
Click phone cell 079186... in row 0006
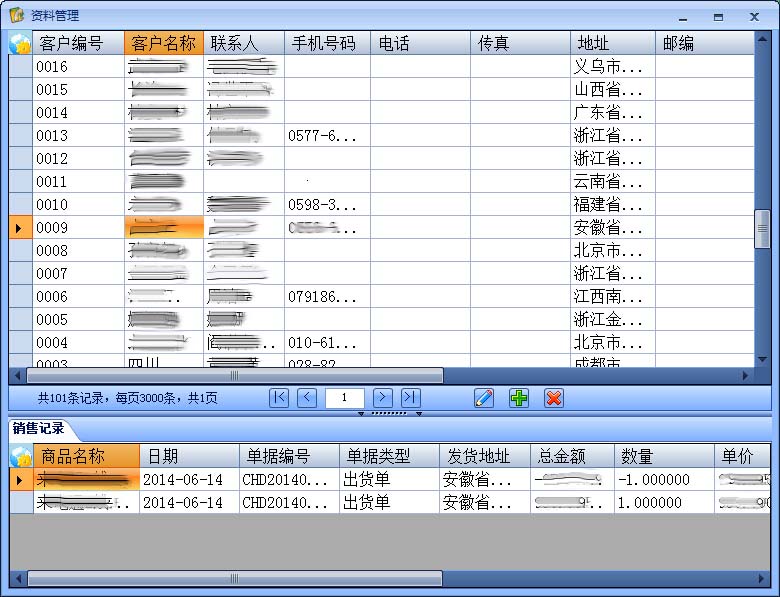click(x=327, y=297)
